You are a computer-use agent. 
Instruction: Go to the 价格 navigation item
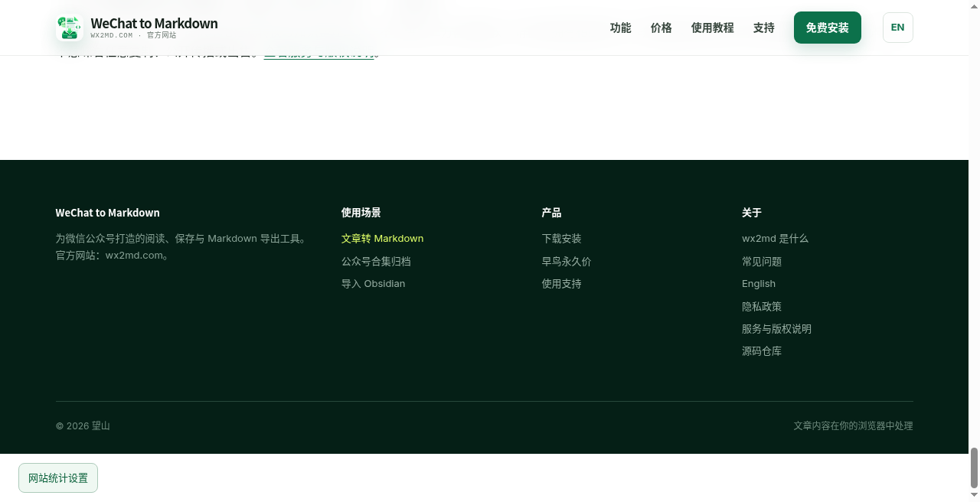coord(661,28)
